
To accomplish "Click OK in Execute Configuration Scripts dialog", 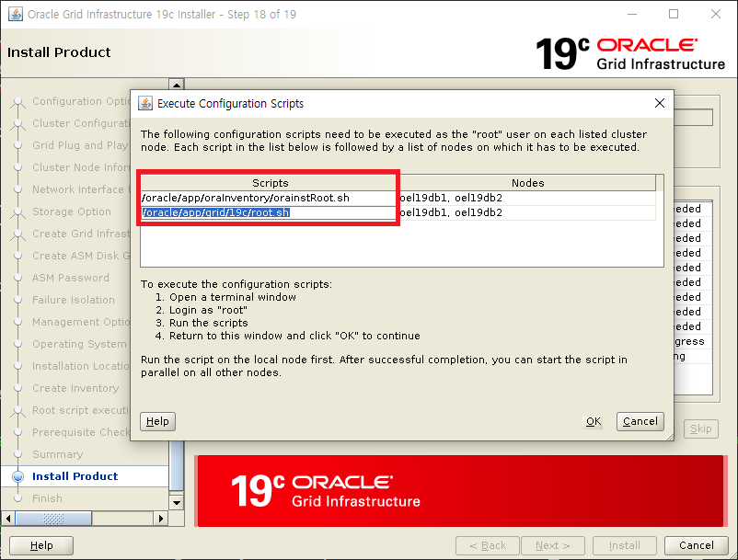I will click(593, 421).
